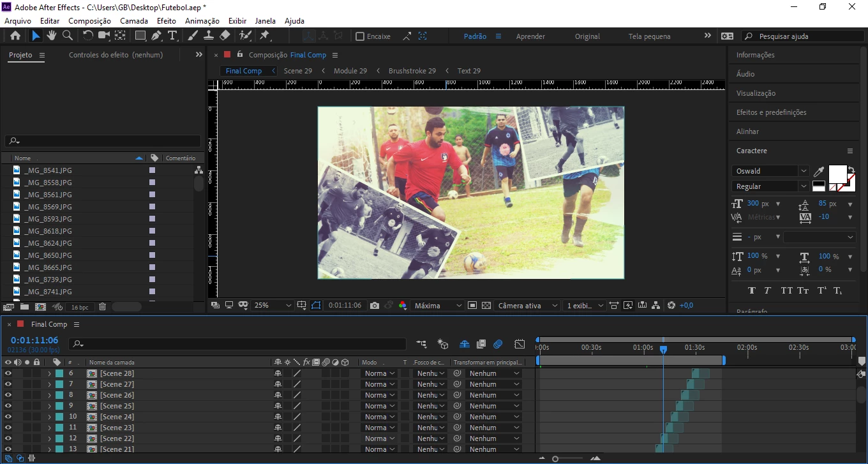Toggle the transparency grid button
Image resolution: width=868 pixels, height=464 pixels.
pyautogui.click(x=486, y=306)
